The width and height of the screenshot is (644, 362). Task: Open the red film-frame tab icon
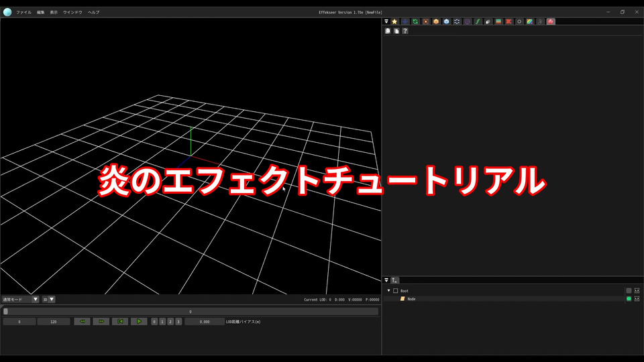(x=509, y=21)
